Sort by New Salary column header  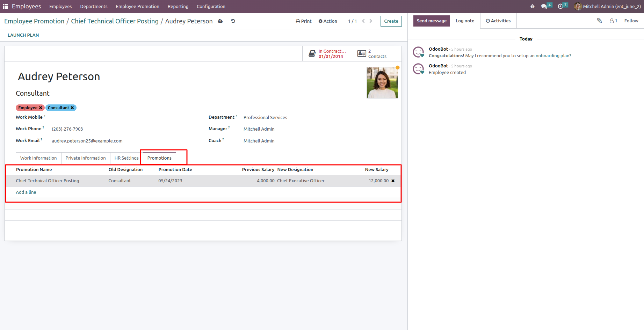coord(377,170)
